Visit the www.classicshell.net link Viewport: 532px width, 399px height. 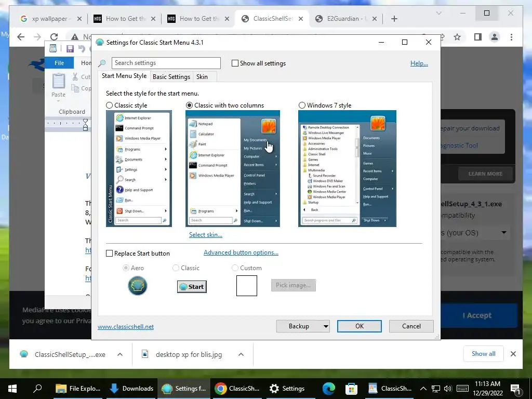(126, 326)
